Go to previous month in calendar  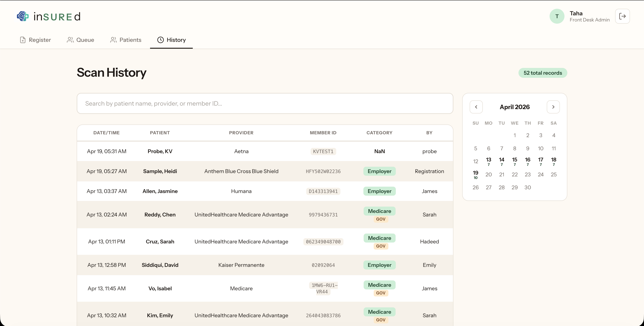[x=476, y=107]
